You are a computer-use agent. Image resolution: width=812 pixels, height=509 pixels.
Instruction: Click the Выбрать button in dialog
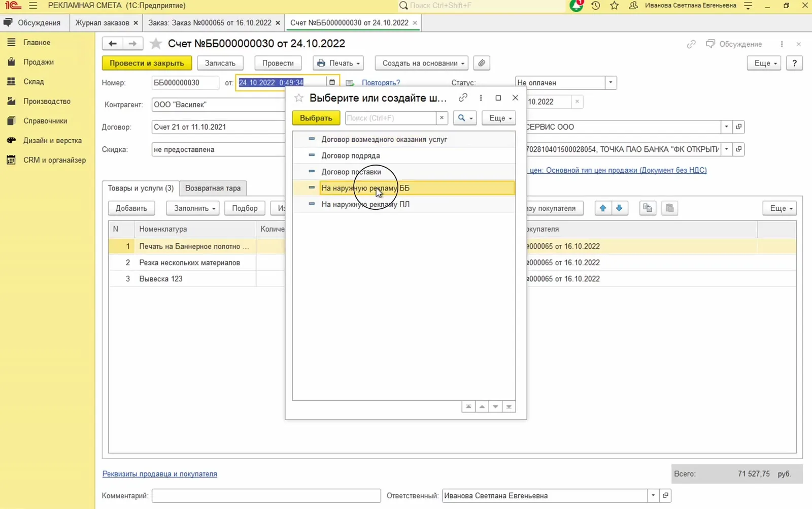(316, 118)
